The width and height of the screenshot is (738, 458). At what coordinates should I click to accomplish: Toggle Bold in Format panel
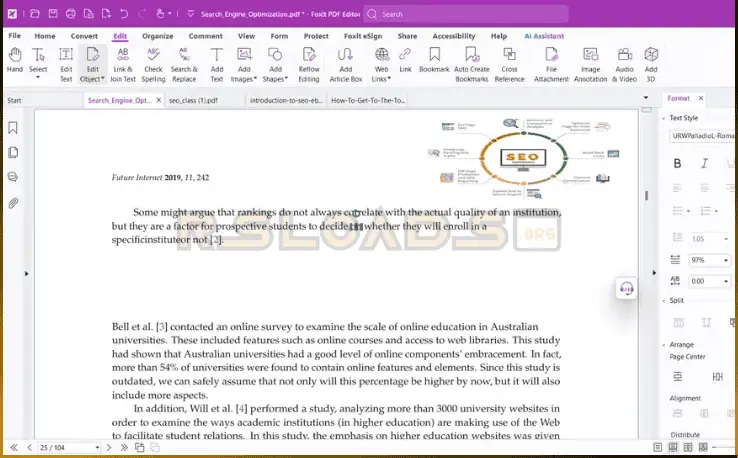coord(677,163)
